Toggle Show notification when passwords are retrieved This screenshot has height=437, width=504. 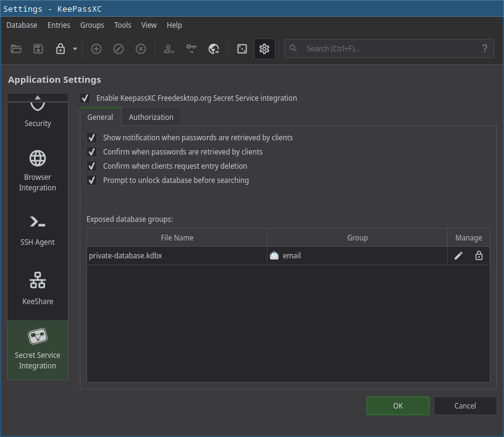pos(91,138)
